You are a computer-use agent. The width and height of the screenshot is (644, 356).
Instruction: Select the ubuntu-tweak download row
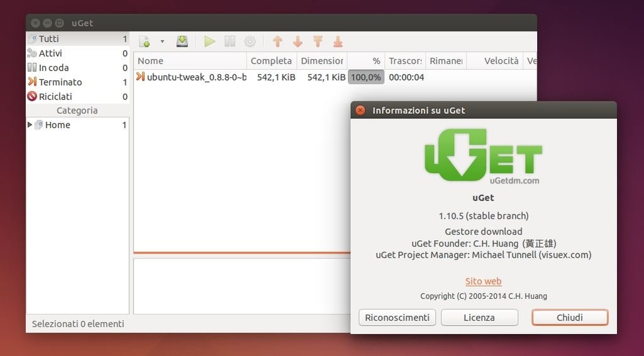(335, 77)
